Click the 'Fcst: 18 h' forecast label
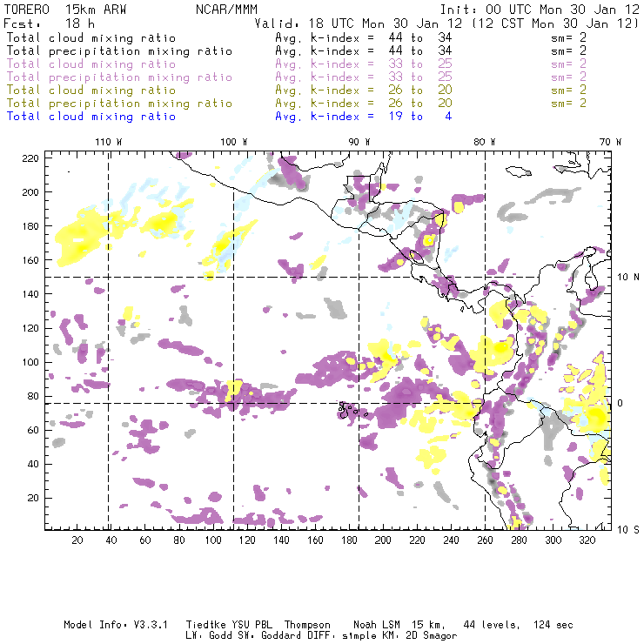 coord(49,23)
